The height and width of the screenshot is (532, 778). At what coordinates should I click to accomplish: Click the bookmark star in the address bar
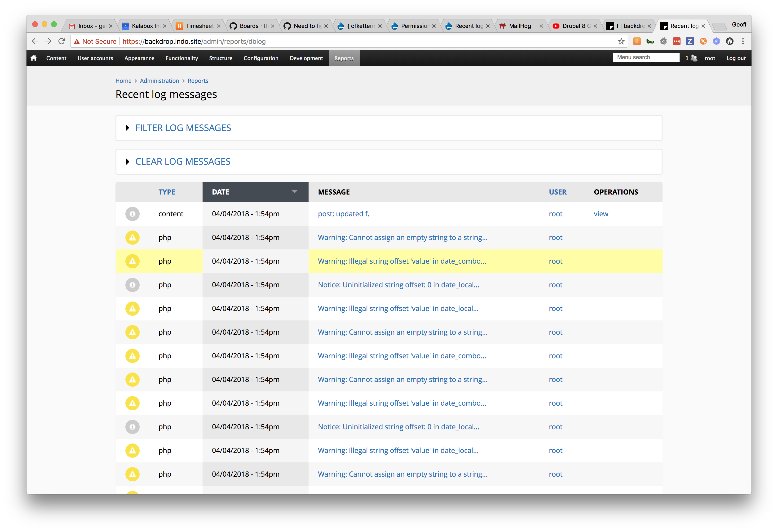coord(621,41)
